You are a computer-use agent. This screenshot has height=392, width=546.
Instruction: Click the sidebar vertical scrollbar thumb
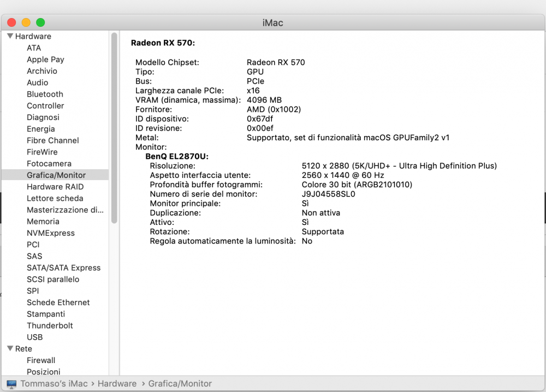click(x=114, y=128)
